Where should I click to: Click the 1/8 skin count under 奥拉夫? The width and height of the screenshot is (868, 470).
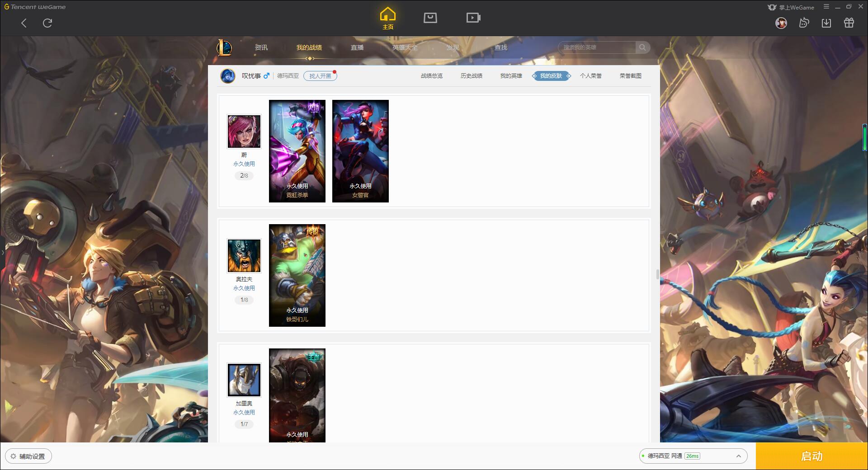244,300
